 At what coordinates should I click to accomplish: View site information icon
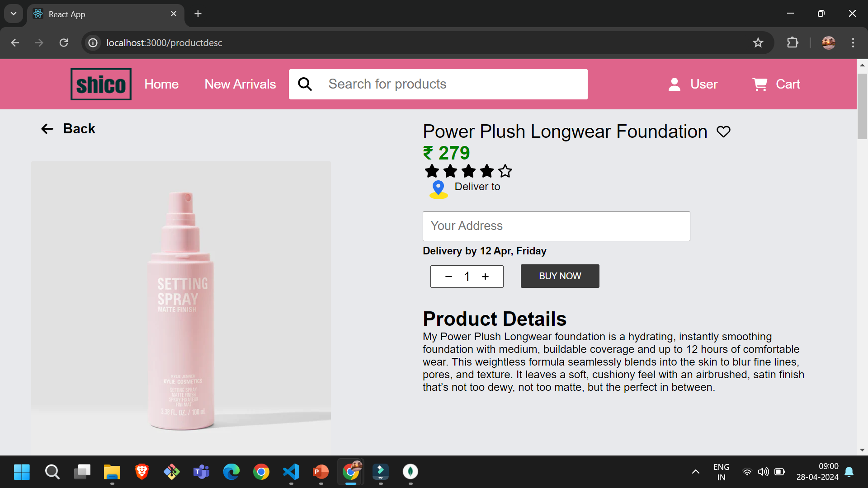tap(93, 42)
